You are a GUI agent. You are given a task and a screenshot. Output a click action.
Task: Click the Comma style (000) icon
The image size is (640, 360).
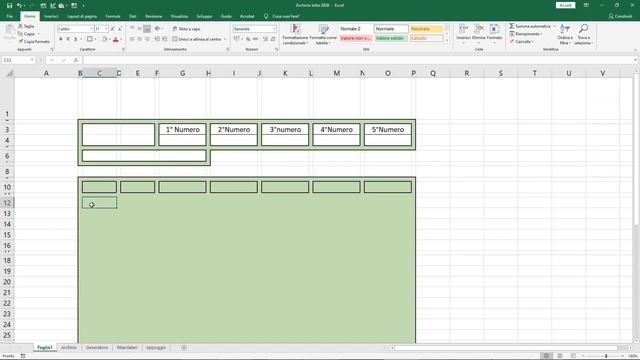[256, 39]
